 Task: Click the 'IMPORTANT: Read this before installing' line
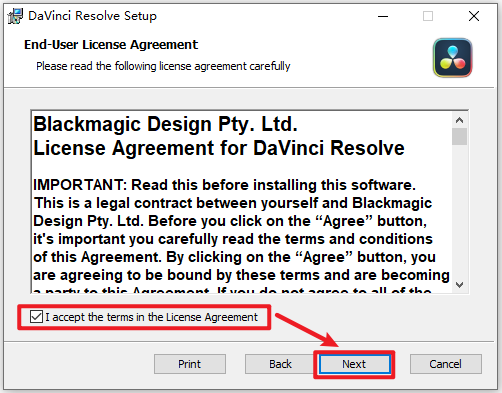click(x=224, y=185)
